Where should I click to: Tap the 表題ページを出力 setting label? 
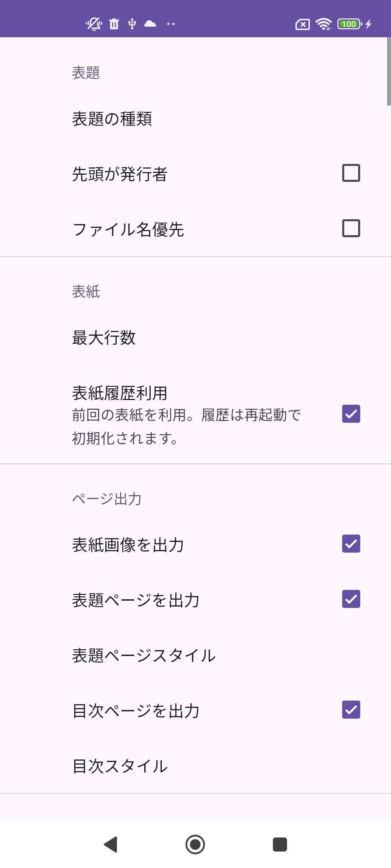[136, 600]
